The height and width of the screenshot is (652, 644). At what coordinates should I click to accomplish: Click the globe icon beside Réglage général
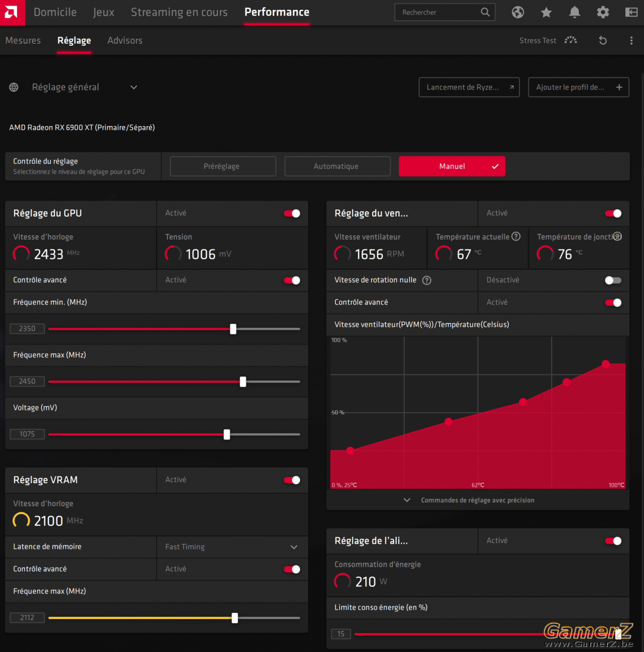point(14,87)
